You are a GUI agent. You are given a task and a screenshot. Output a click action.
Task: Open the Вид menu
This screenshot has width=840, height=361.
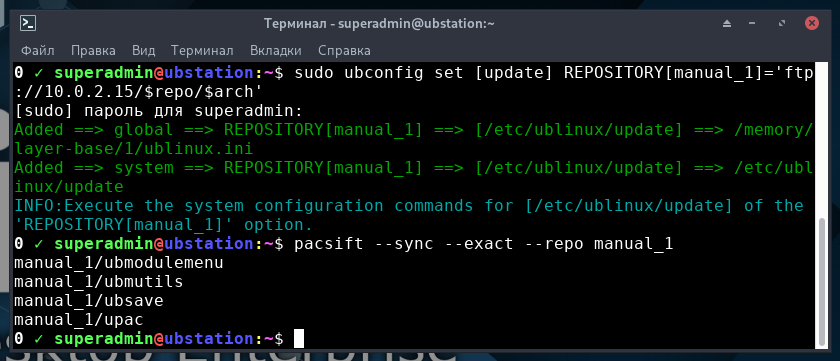coord(144,51)
